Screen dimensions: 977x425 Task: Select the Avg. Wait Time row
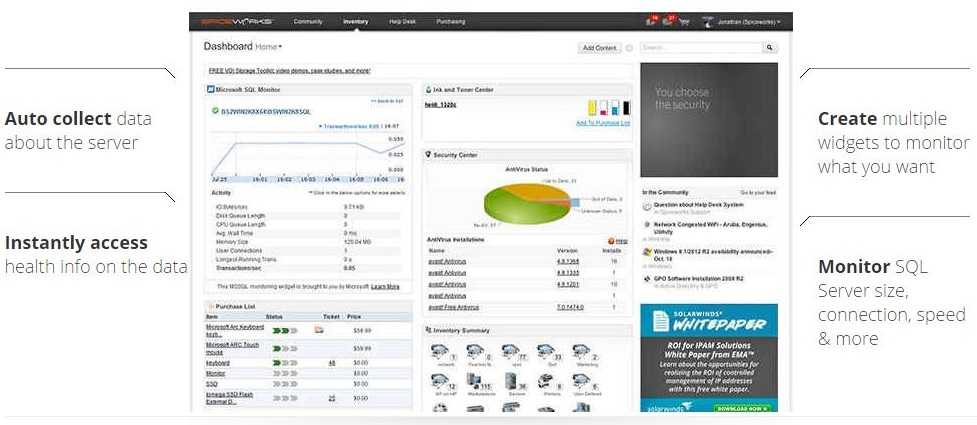click(307, 233)
